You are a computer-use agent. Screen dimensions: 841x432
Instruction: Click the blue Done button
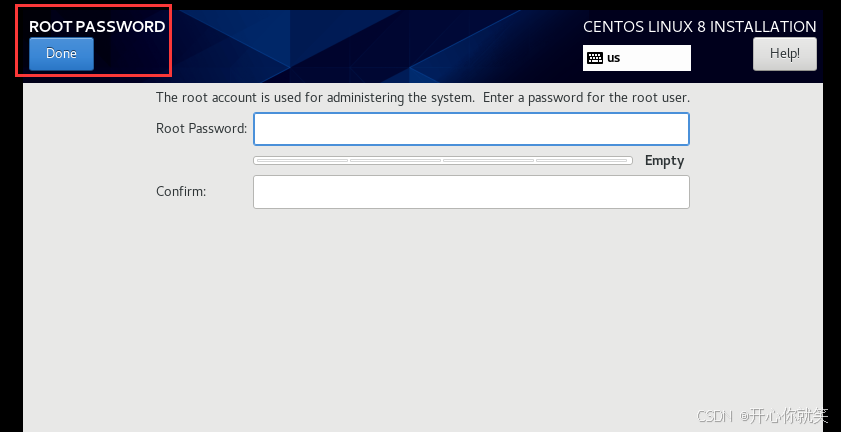tap(61, 54)
